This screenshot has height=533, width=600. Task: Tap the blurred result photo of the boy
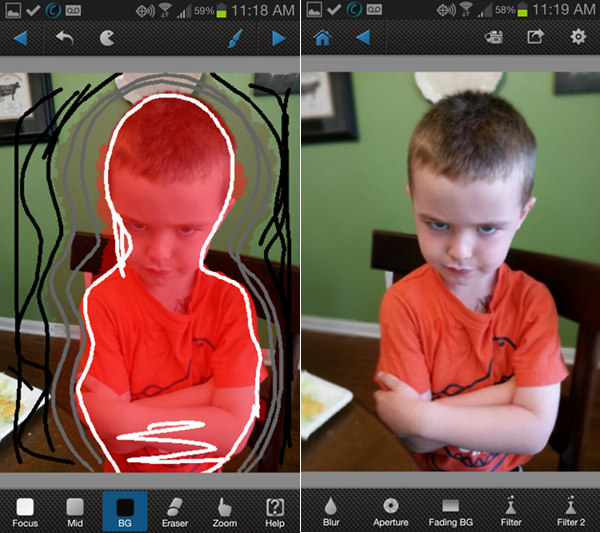pyautogui.click(x=450, y=272)
